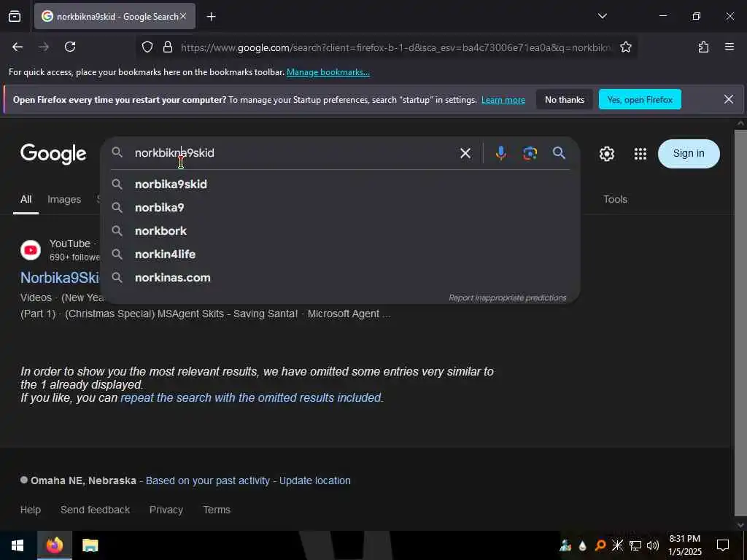Image resolution: width=747 pixels, height=560 pixels.
Task: Open File Explorer from taskbar
Action: [x=90, y=545]
